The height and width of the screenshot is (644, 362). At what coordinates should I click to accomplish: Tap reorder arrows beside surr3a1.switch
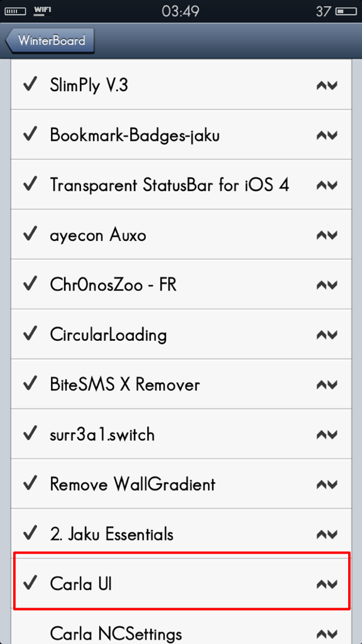point(327,435)
